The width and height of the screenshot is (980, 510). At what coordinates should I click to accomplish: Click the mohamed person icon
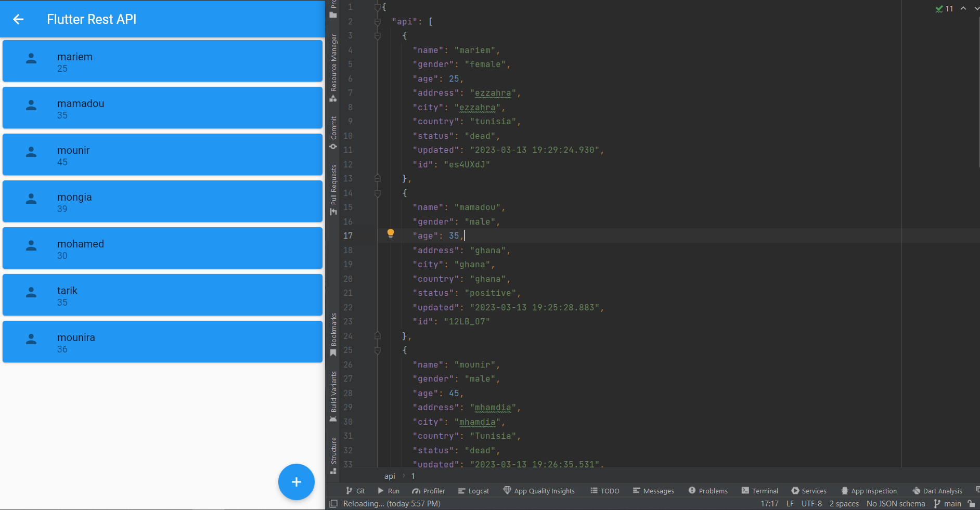coord(31,245)
